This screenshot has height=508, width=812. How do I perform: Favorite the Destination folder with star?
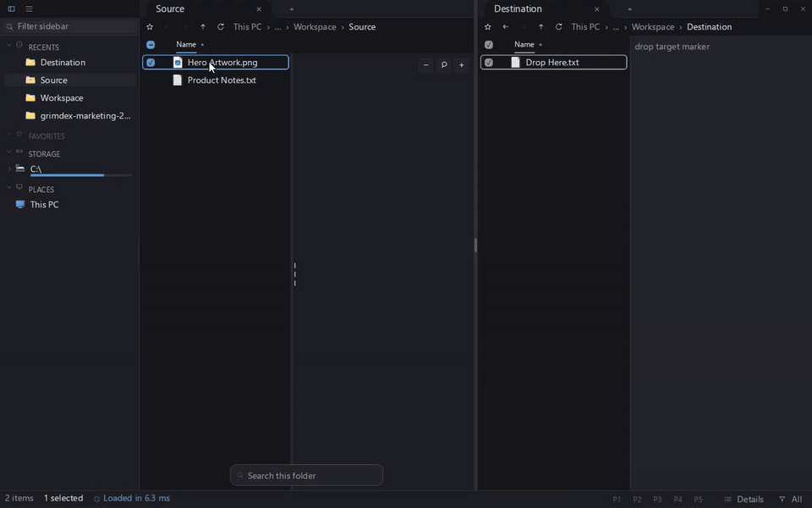488,27
